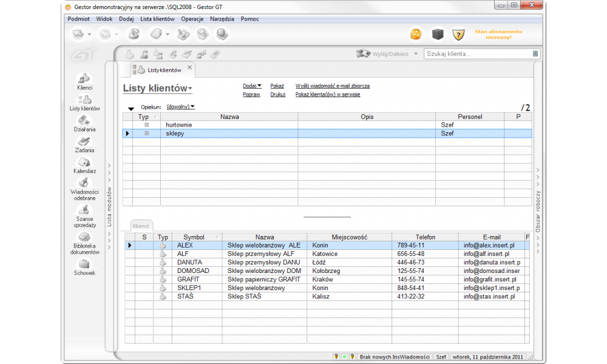Open the Listy klientów sidebar module
The height and width of the screenshot is (364, 607).
pyautogui.click(x=84, y=103)
